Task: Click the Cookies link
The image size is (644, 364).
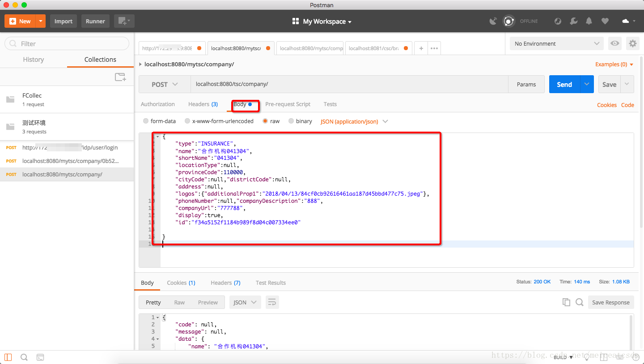Action: point(607,105)
